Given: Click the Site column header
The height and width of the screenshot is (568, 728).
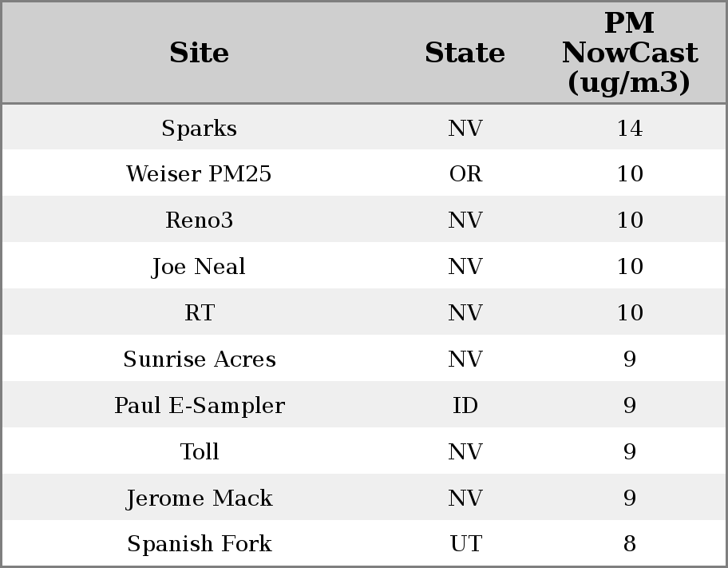Looking at the screenshot, I should (x=200, y=53).
